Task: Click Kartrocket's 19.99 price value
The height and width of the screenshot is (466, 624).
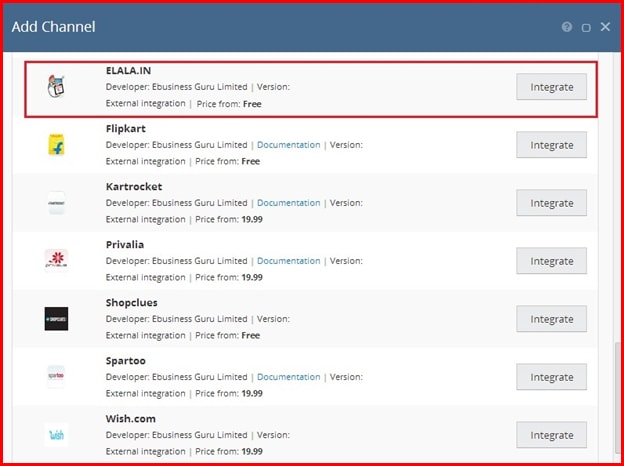Action: tap(252, 220)
